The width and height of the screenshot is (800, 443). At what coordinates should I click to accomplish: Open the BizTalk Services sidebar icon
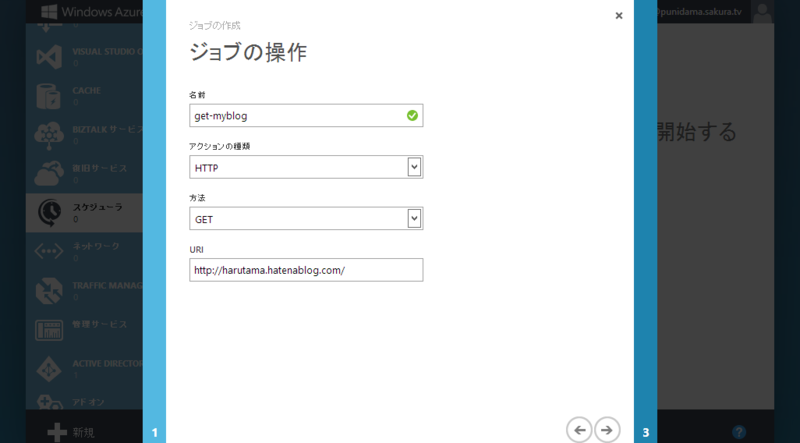(49, 135)
